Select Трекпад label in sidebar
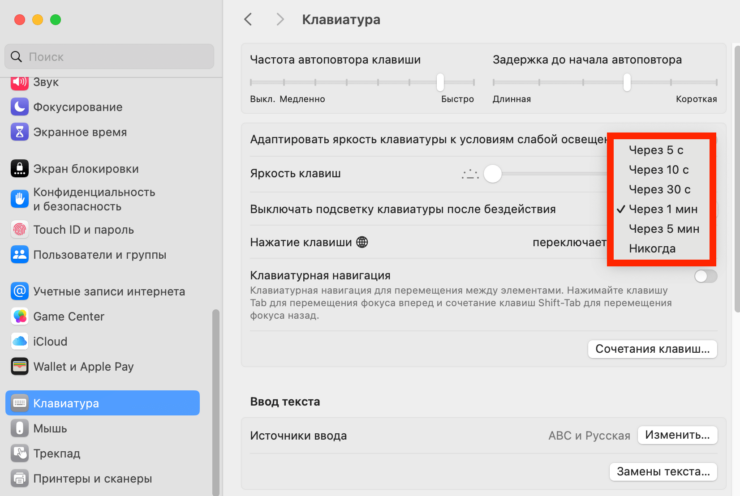 [x=57, y=454]
